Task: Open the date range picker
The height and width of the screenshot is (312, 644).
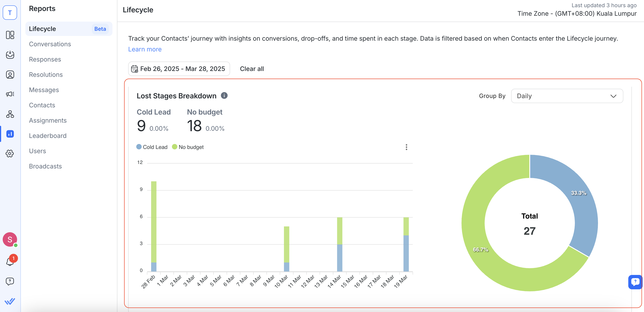Action: click(x=179, y=69)
